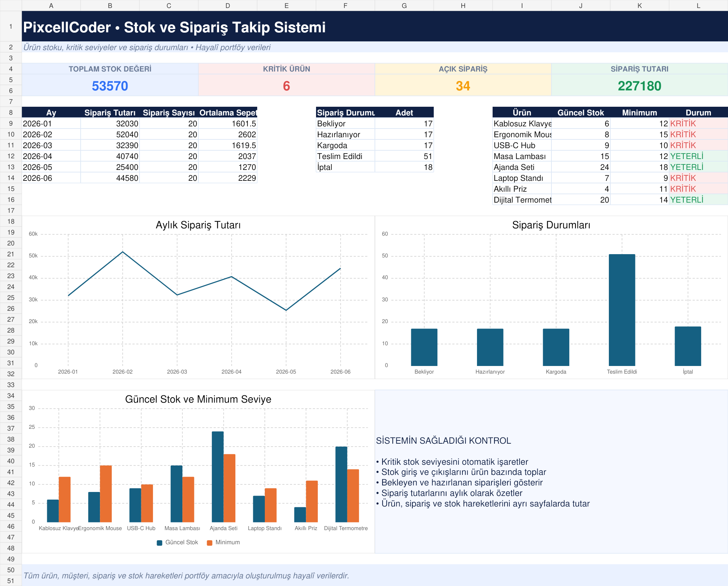Select the "Ürün" table header

(522, 113)
